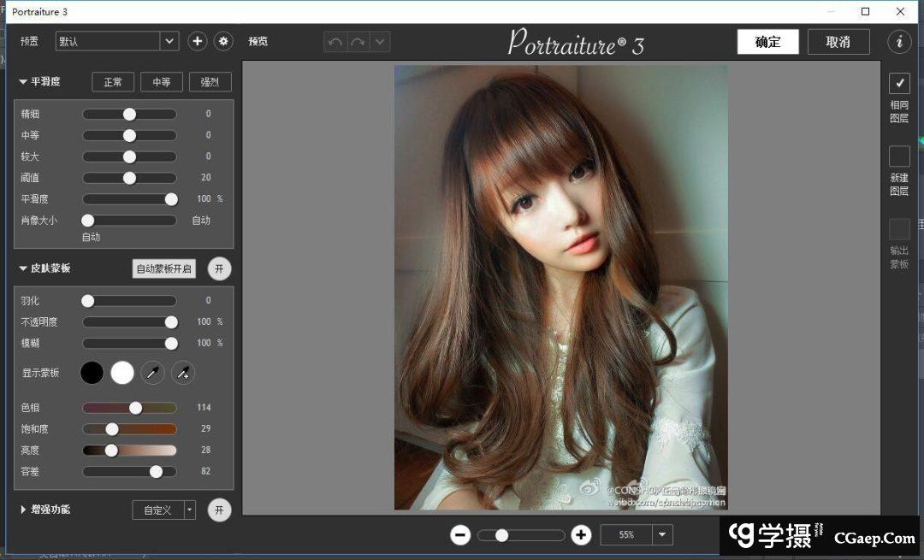Select the skin tone eyedropper tool

(152, 373)
